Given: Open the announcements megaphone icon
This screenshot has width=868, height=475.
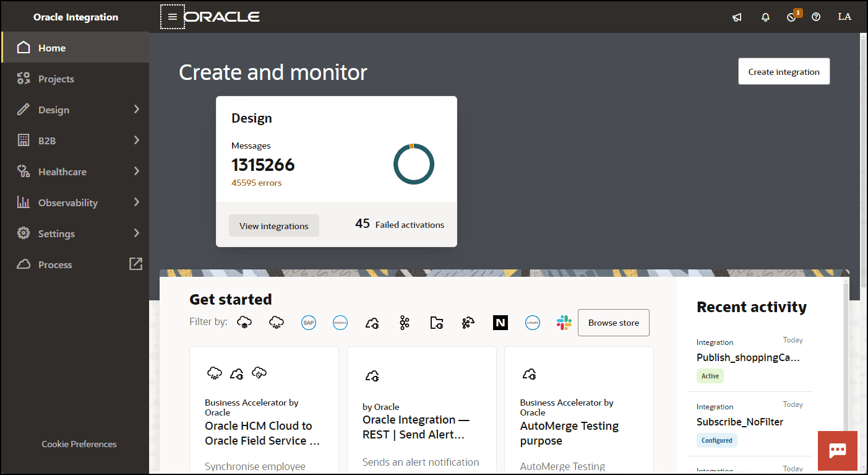Looking at the screenshot, I should tap(737, 17).
